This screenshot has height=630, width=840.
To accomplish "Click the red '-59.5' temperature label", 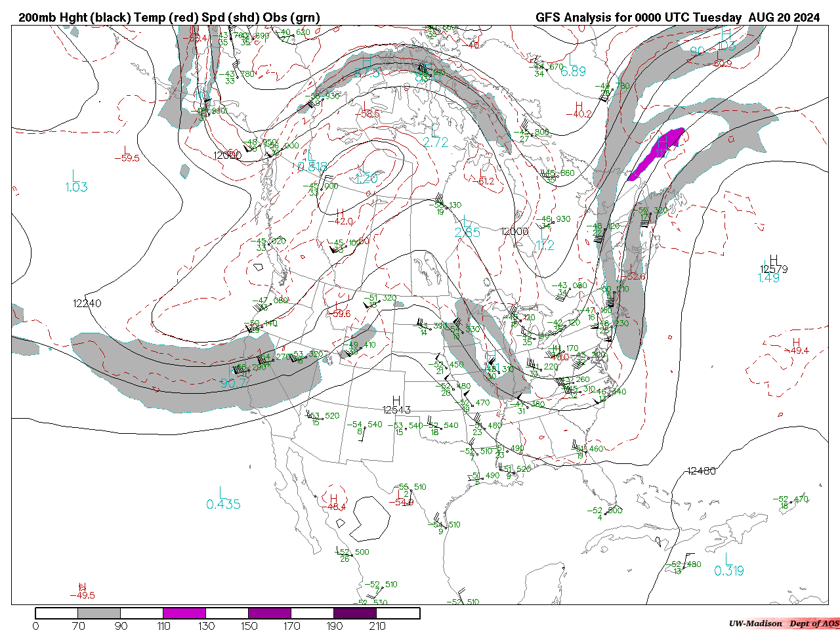I will pyautogui.click(x=127, y=158).
